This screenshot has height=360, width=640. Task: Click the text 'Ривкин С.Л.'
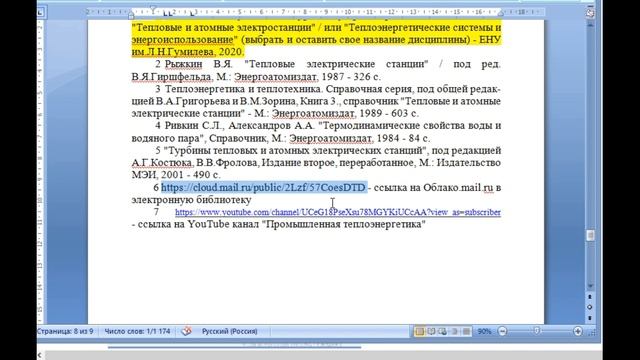194,126
